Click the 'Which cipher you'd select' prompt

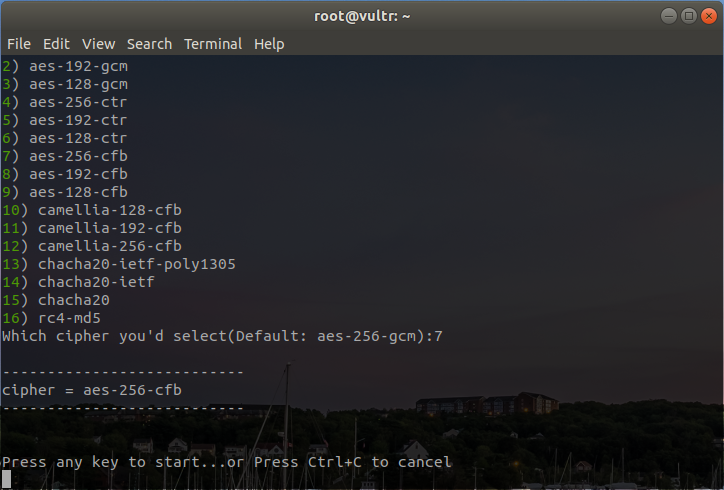click(222, 336)
